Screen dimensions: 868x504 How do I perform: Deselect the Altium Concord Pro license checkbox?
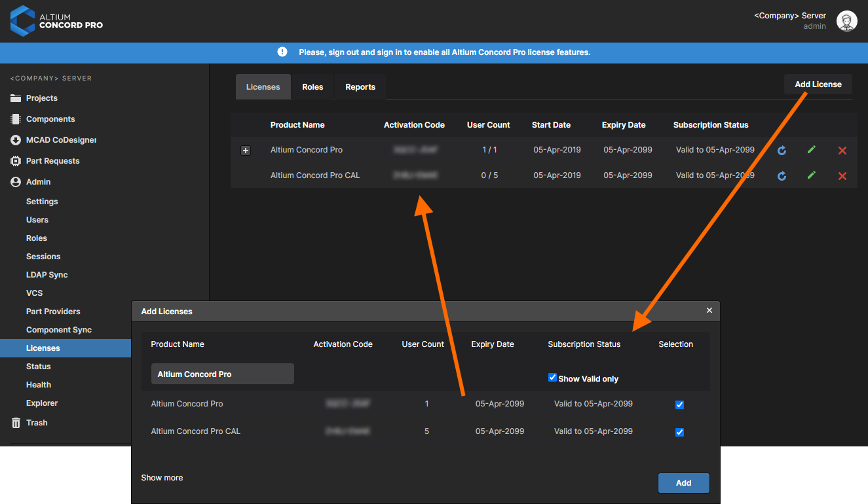(679, 405)
